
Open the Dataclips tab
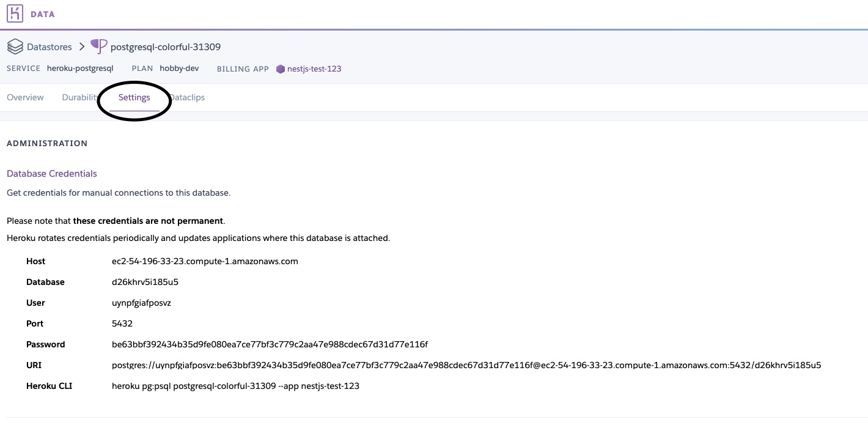click(186, 97)
